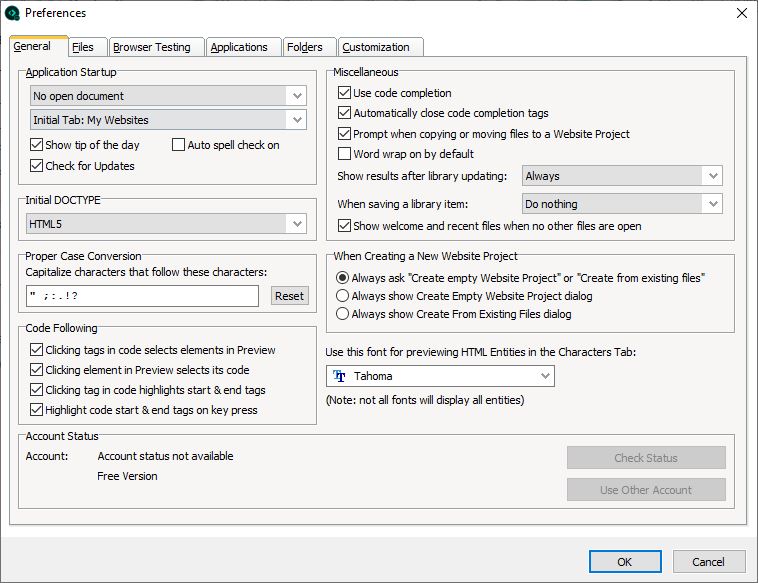758x583 pixels.
Task: Click the capitalize characters text field
Action: [142, 296]
